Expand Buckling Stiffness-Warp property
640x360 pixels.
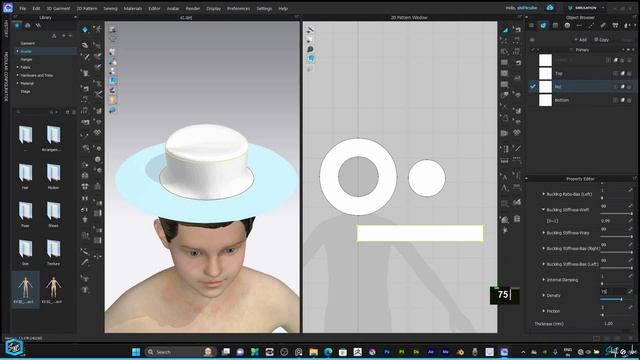coord(543,233)
